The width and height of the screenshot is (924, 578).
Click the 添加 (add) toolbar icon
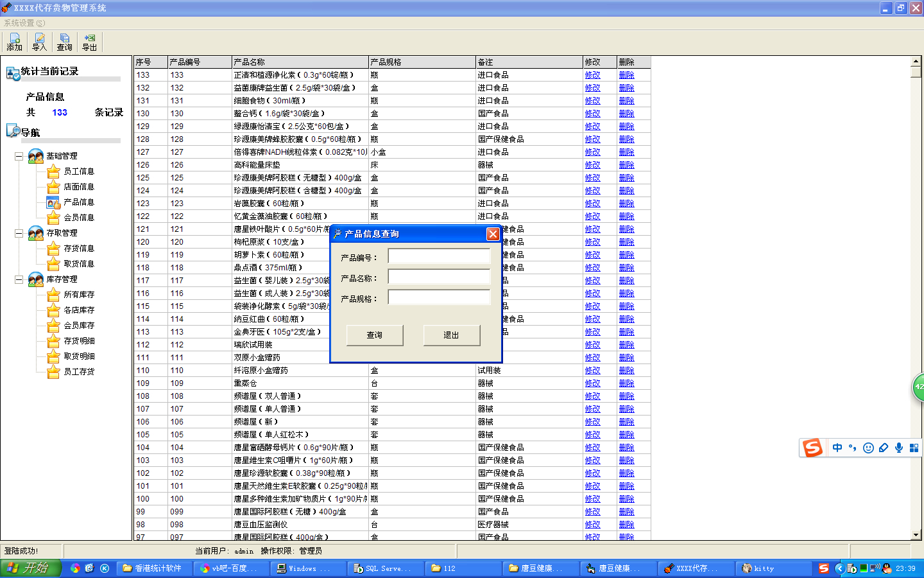pos(14,42)
